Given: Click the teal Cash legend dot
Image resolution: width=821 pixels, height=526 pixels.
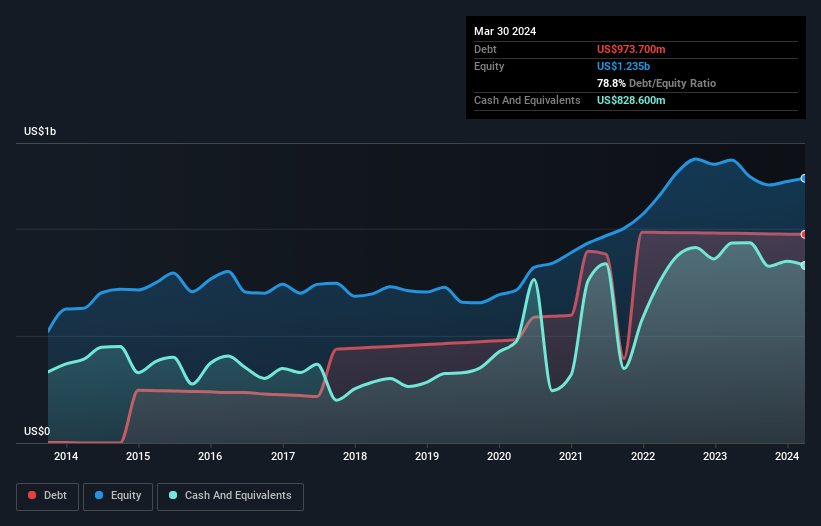Looking at the screenshot, I should click(x=173, y=495).
